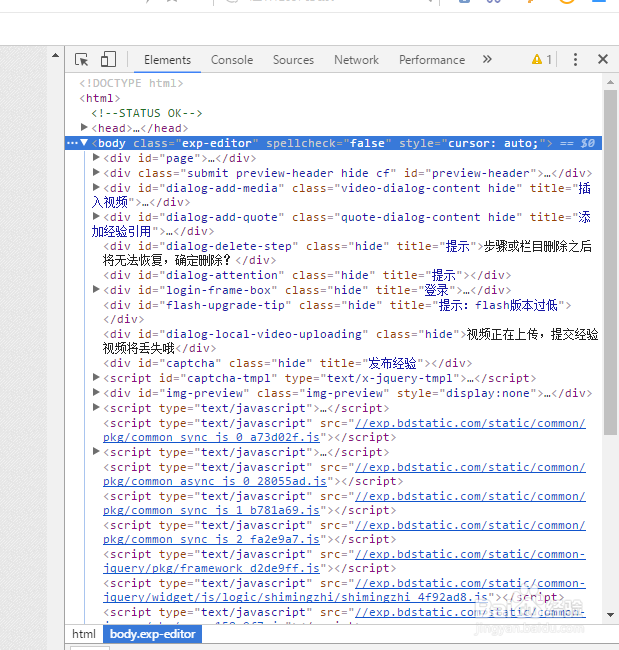This screenshot has height=650, width=619.
Task: Collapse the body exp-editor node
Action: tap(84, 143)
